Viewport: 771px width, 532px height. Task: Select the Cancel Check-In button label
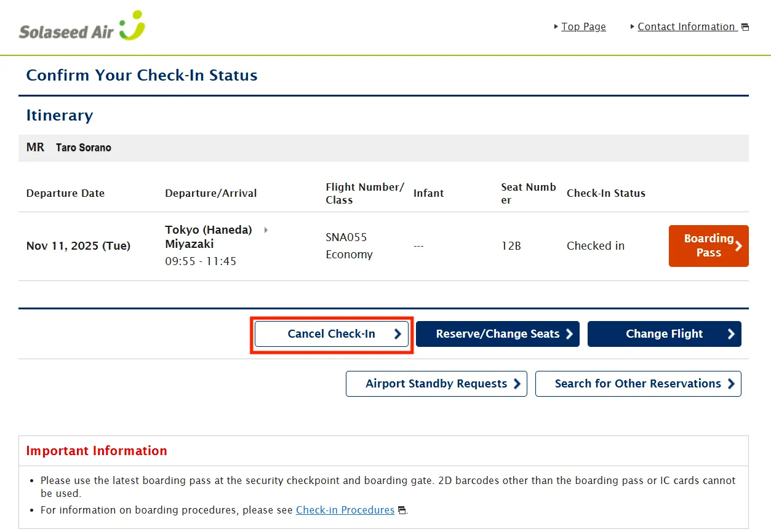(x=331, y=334)
